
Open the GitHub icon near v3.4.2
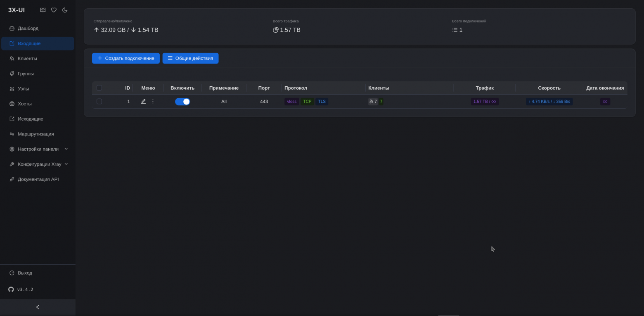coord(11,290)
